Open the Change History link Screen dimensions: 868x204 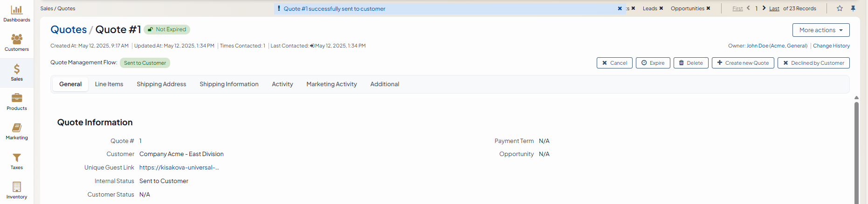click(831, 46)
